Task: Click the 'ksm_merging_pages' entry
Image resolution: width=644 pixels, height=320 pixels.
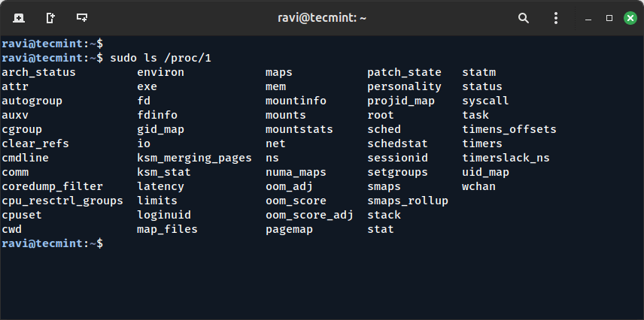Action: (x=194, y=158)
